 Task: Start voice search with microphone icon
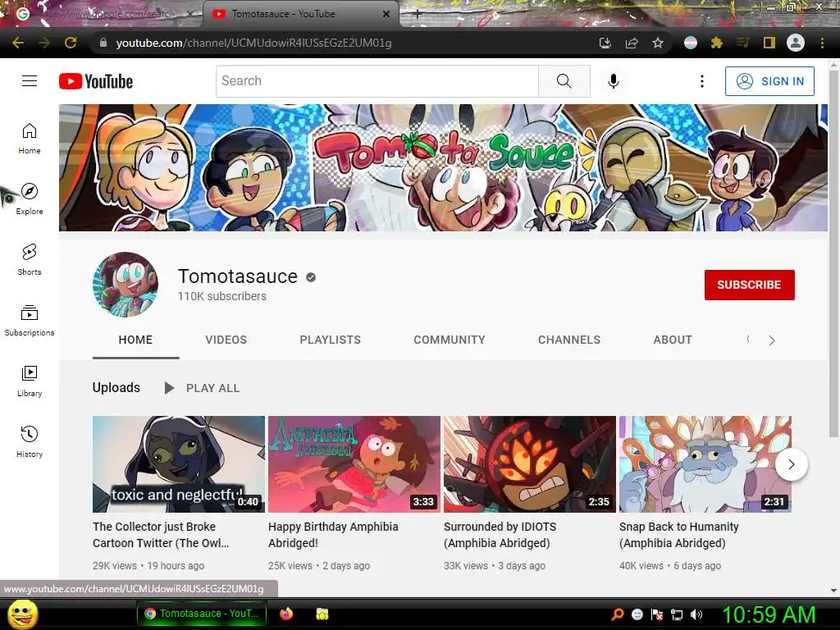coord(614,81)
